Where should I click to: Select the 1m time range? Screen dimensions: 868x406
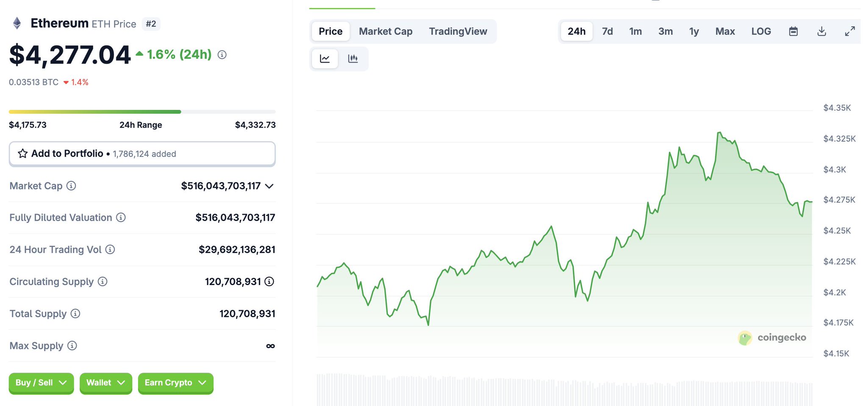[x=636, y=31]
